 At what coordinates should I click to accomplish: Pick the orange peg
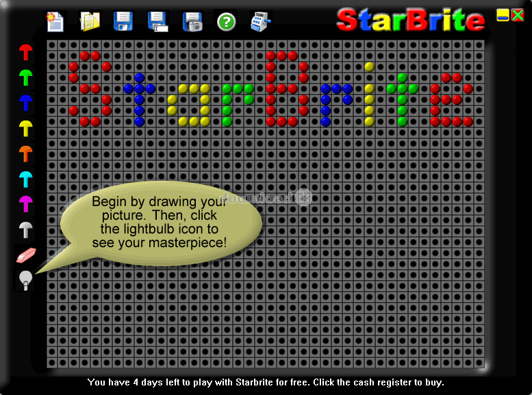coord(26,154)
